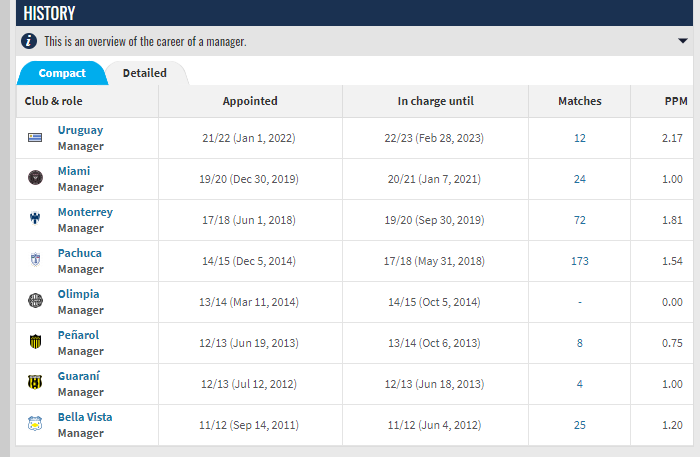Open the Uruguay team link

80,130
